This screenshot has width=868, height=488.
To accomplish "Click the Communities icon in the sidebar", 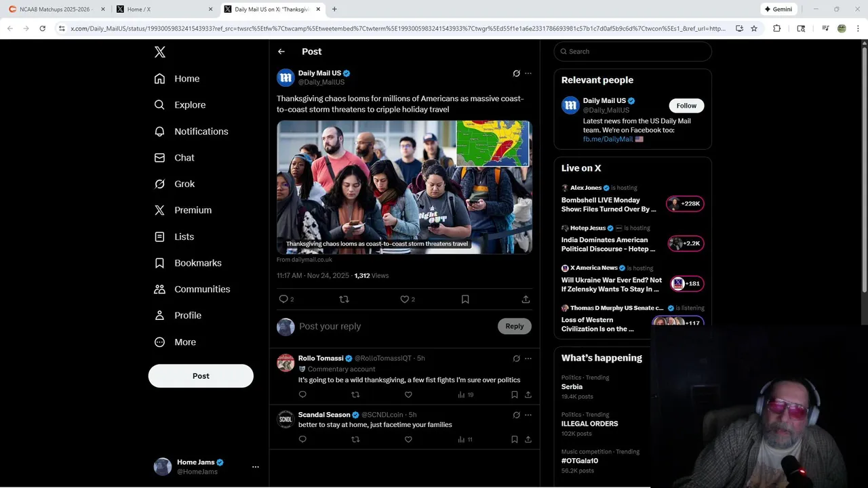I will pos(159,289).
